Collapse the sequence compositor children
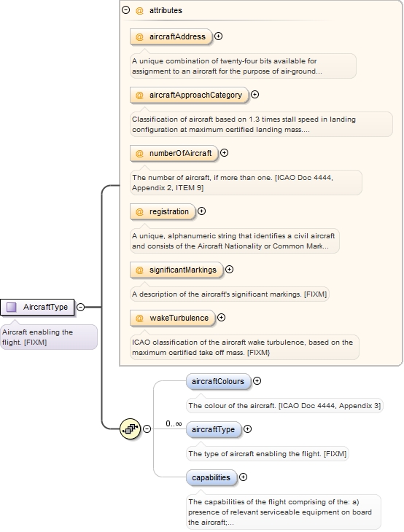The height and width of the screenshot is (532, 404). [147, 429]
